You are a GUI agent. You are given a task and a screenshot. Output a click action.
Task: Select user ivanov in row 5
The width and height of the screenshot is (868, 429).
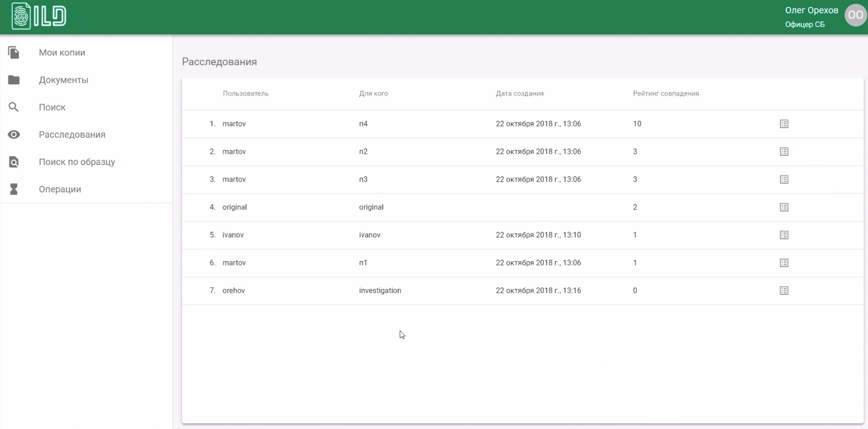point(233,235)
